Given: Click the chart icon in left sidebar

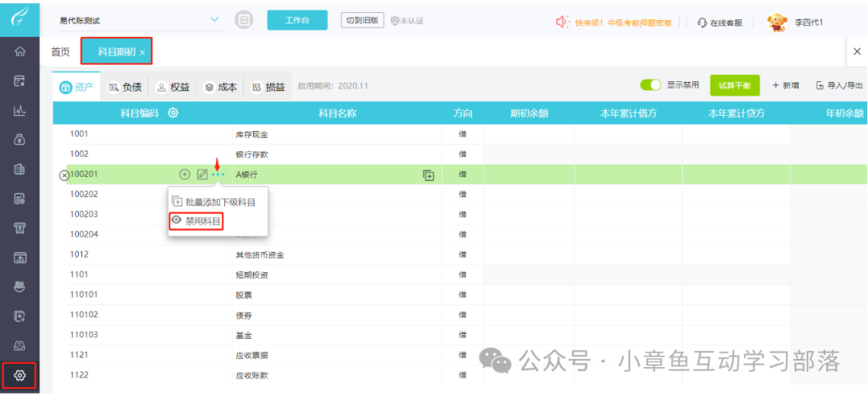Looking at the screenshot, I should coord(20,110).
